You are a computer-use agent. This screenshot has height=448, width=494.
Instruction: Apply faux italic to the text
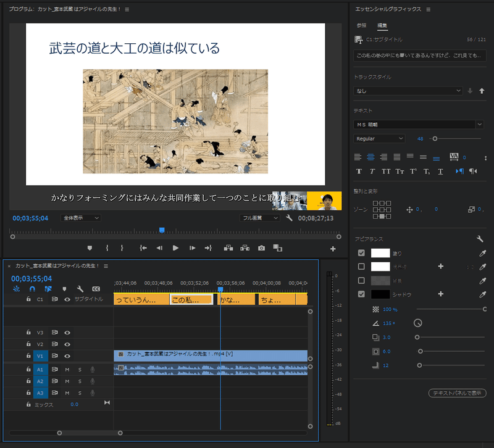tap(372, 172)
